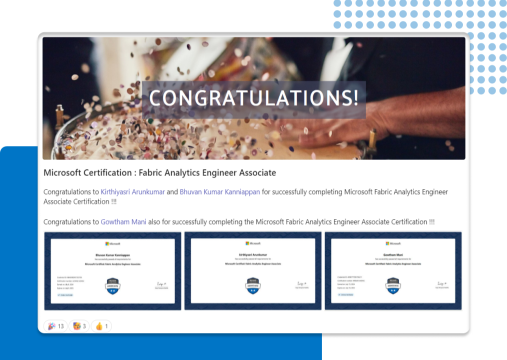The image size is (507, 360).
Task: Open Gowtham Mani's certificate image
Action: click(x=393, y=271)
